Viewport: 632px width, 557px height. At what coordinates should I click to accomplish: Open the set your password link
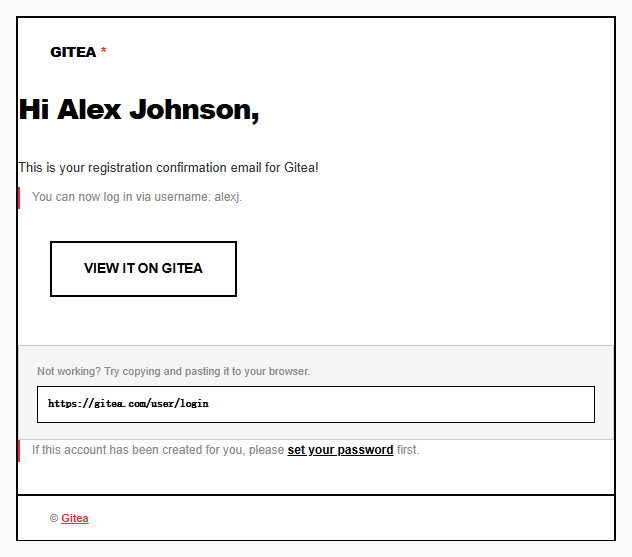(x=340, y=450)
